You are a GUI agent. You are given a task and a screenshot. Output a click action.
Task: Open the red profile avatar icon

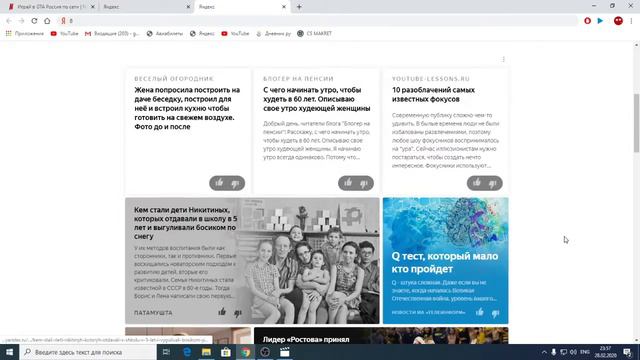[618, 21]
